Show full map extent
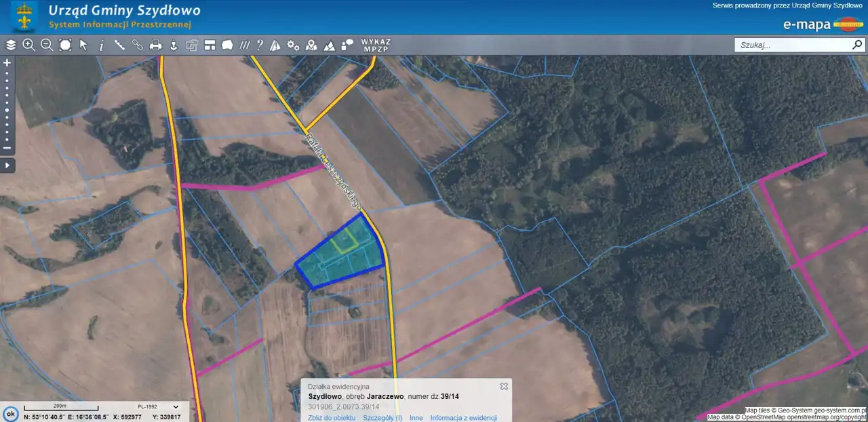Screen dimensions: 868x422 pos(65,45)
